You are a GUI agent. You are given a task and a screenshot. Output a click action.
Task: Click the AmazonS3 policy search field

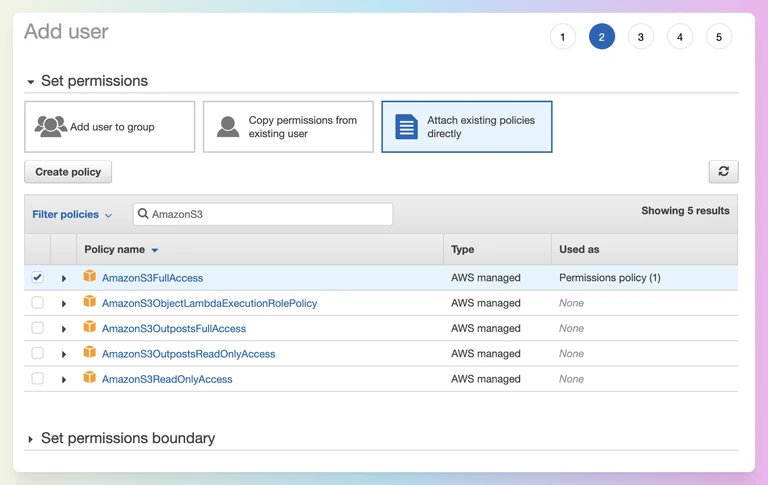pos(263,214)
